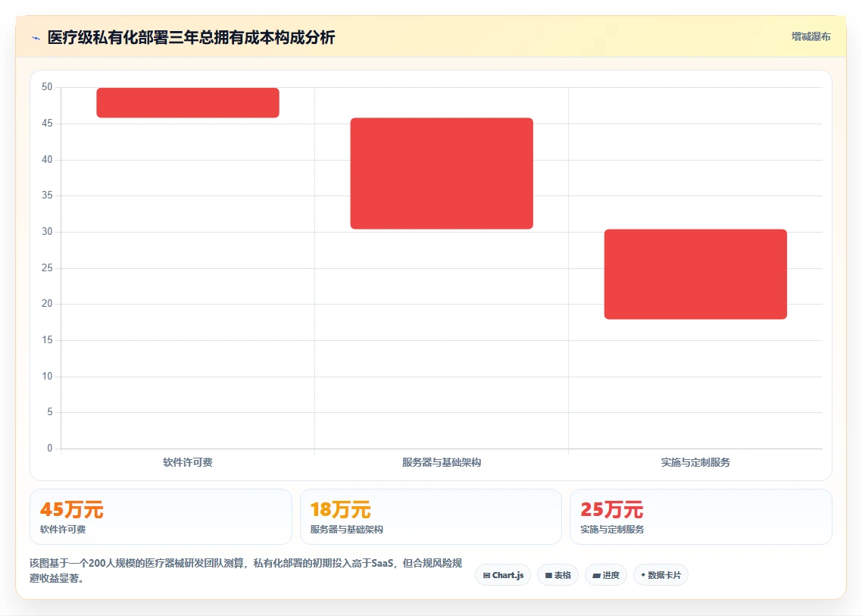Click the y-axis value 40
862x616 pixels.
tap(47, 160)
